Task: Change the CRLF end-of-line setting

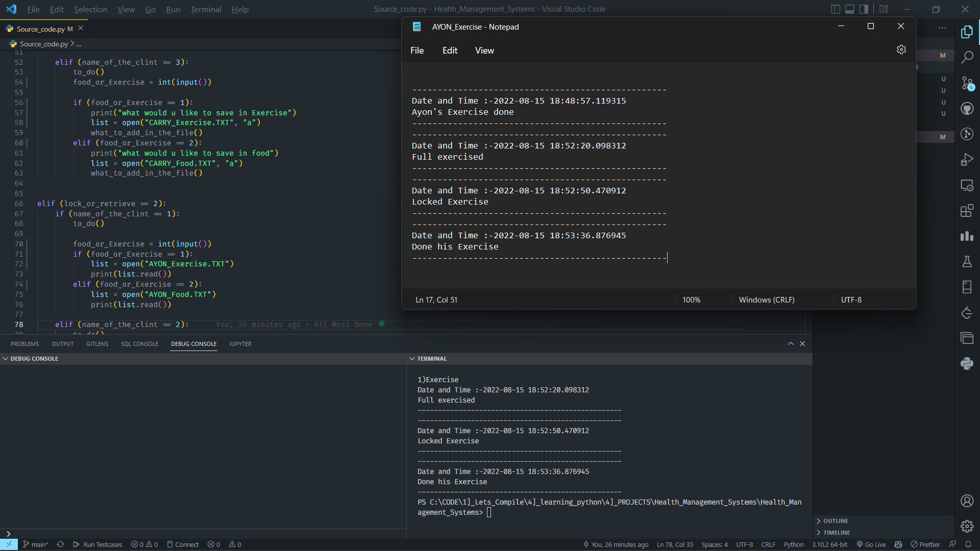Action: pyautogui.click(x=768, y=544)
